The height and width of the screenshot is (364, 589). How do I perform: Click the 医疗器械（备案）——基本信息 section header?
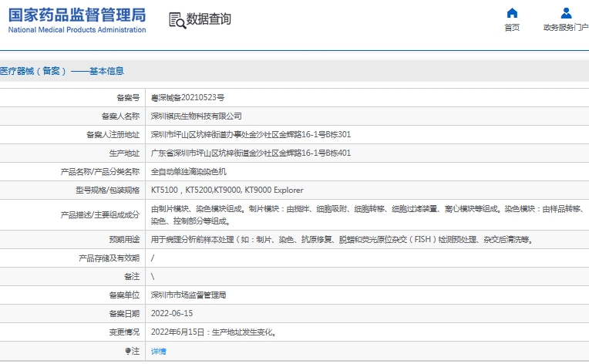click(x=62, y=71)
